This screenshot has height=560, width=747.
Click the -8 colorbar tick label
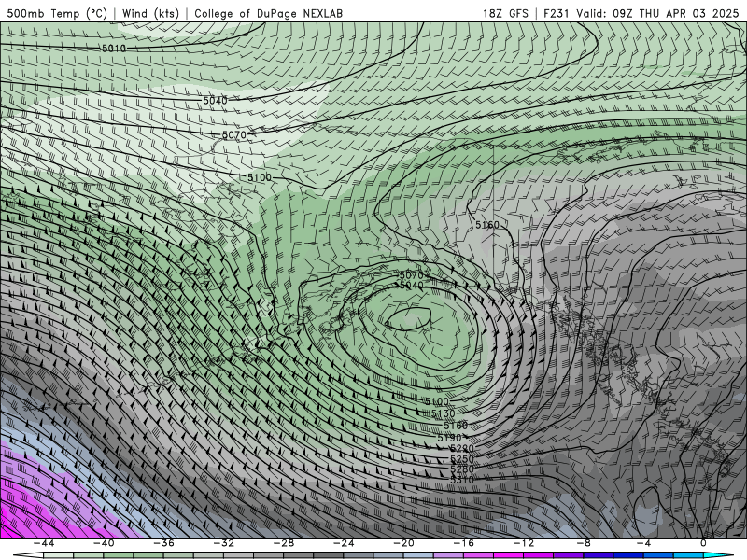[x=584, y=543]
